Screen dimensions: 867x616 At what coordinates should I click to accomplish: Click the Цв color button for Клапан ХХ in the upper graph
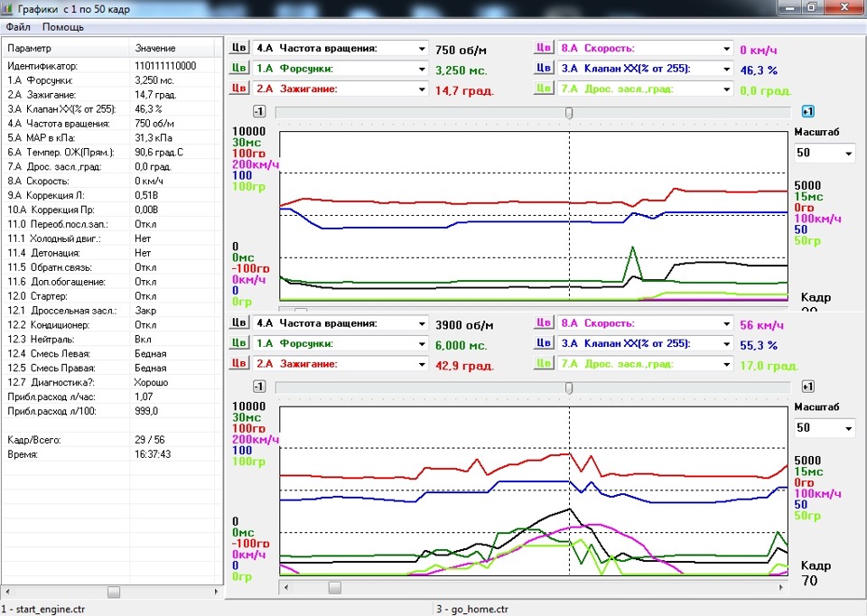pos(544,68)
